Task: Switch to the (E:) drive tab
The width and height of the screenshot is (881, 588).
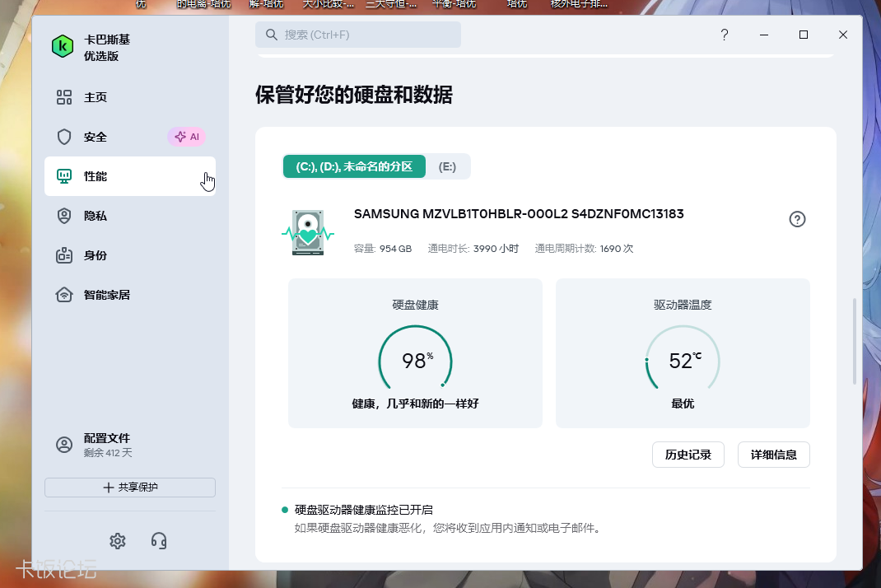Action: coord(447,167)
